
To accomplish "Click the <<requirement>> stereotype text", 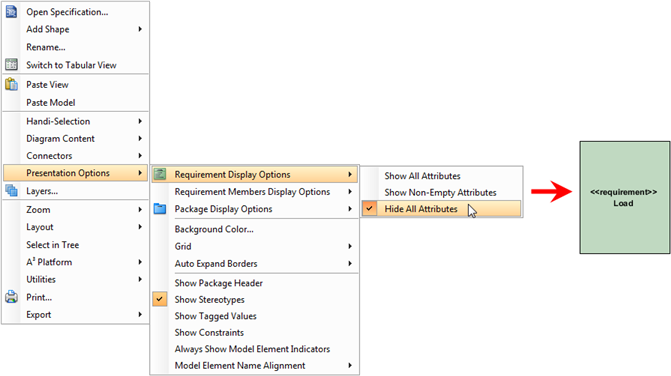I will (x=623, y=192).
